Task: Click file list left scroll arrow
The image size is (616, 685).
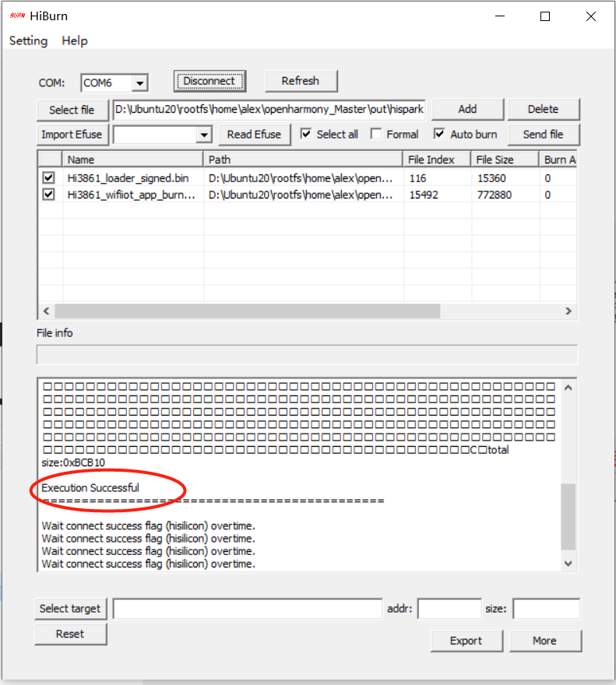Action: coord(47,311)
